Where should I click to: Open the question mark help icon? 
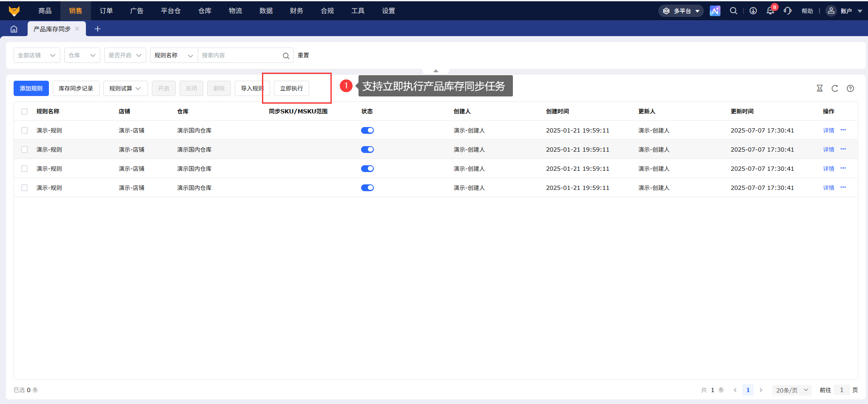click(850, 88)
